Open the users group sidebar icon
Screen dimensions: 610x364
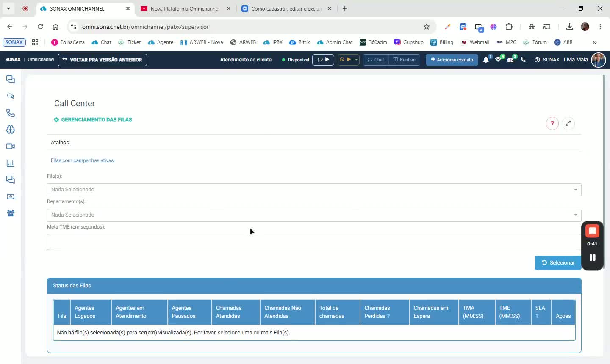pyautogui.click(x=11, y=213)
